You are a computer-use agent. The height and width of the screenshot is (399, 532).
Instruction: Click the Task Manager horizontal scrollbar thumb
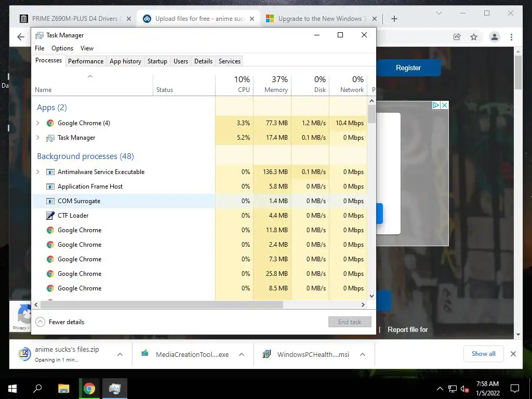point(162,304)
